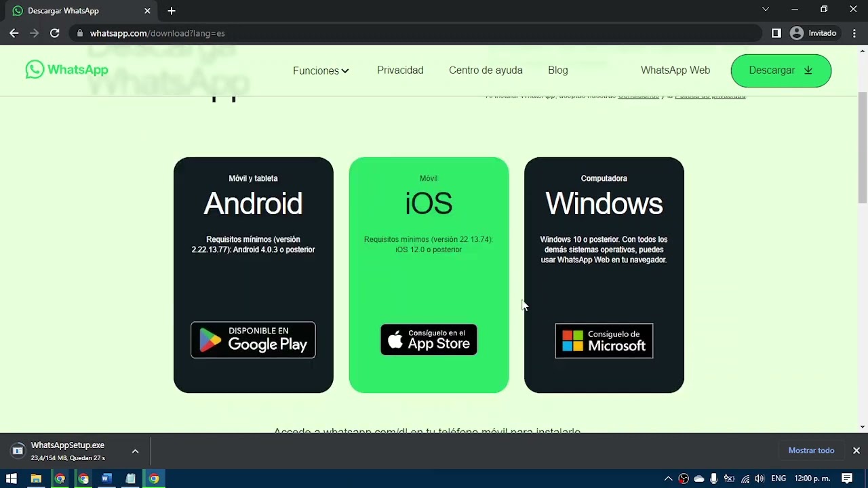Expand the WhatsAppSetup.exe download options chevron

point(135,451)
